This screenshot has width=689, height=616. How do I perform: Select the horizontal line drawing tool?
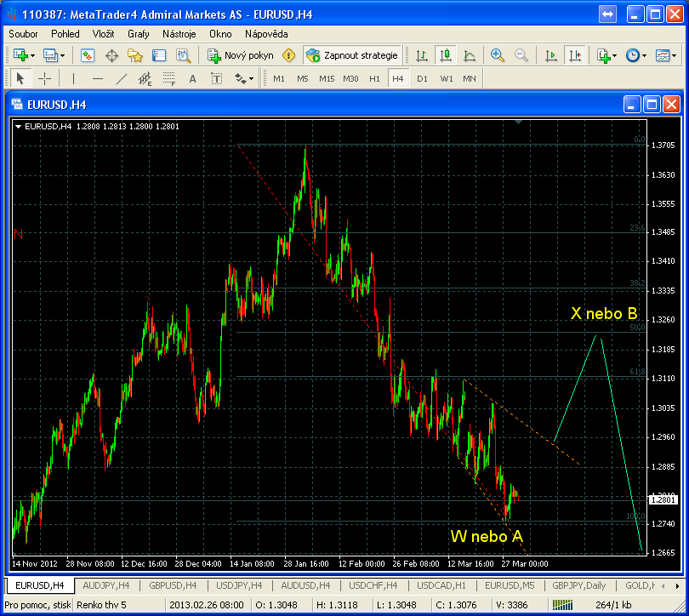(98, 78)
